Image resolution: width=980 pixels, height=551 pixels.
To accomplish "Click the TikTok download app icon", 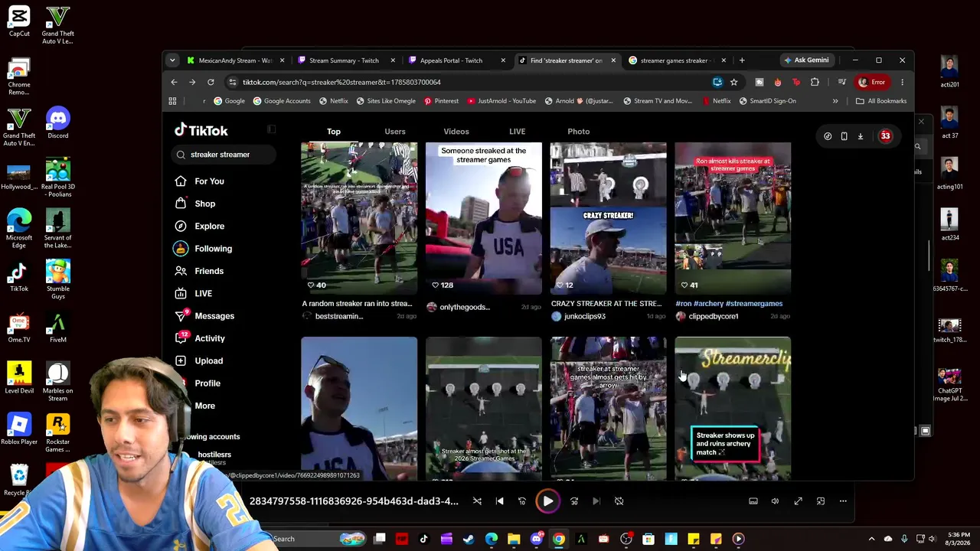I will (860, 136).
